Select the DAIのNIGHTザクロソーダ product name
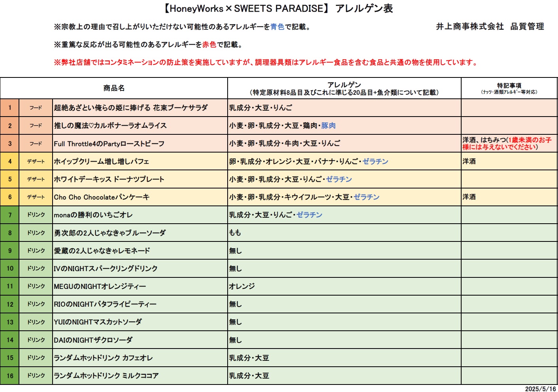The image size is (558, 392). 93,340
